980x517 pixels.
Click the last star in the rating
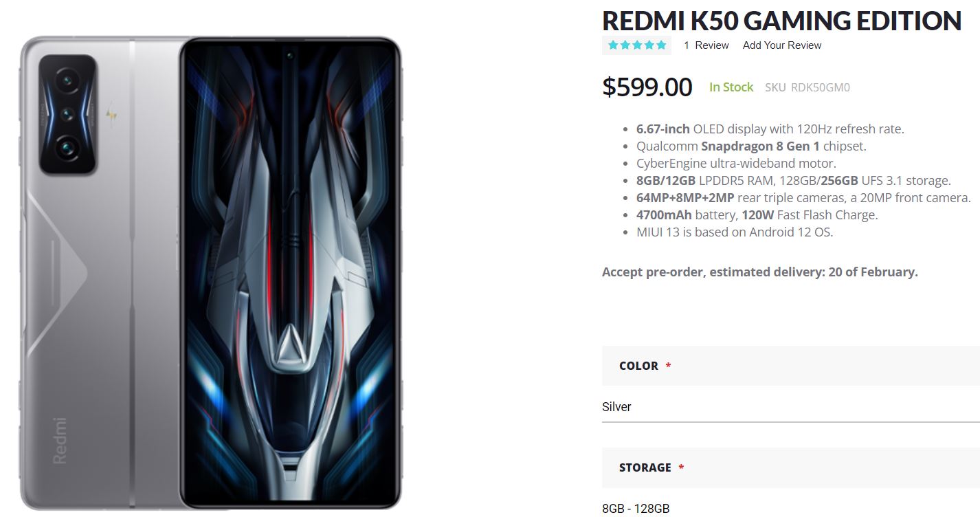point(661,45)
